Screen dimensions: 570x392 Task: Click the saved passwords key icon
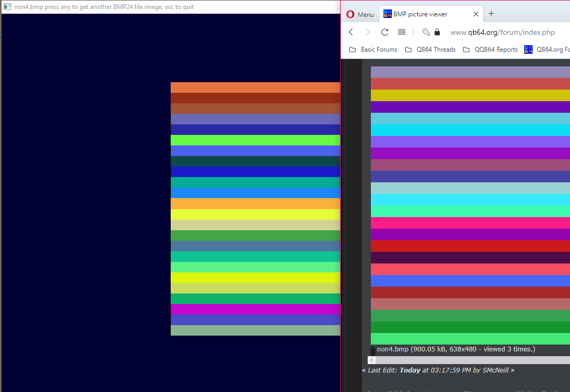426,32
